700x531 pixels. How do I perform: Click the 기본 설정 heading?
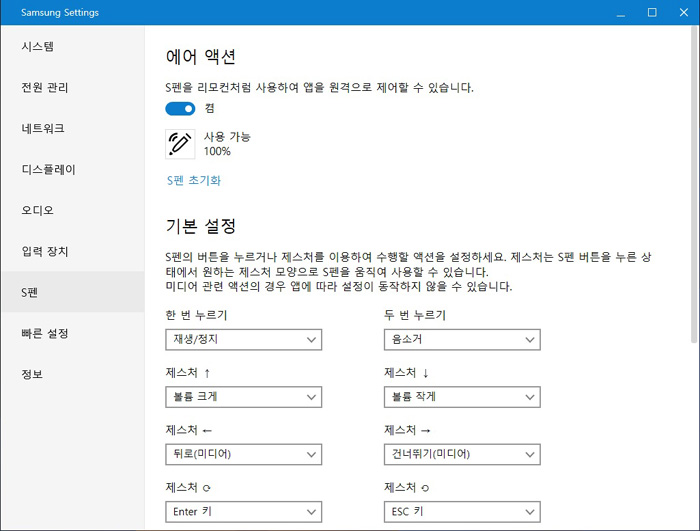tap(200, 226)
